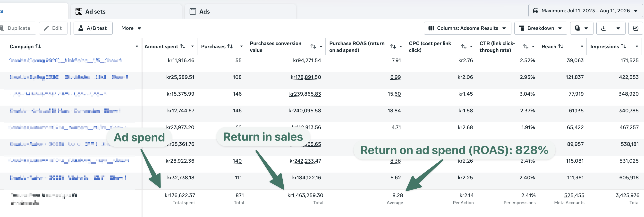Open Reach column options caret
The width and height of the screenshot is (644, 217).
[x=582, y=47]
